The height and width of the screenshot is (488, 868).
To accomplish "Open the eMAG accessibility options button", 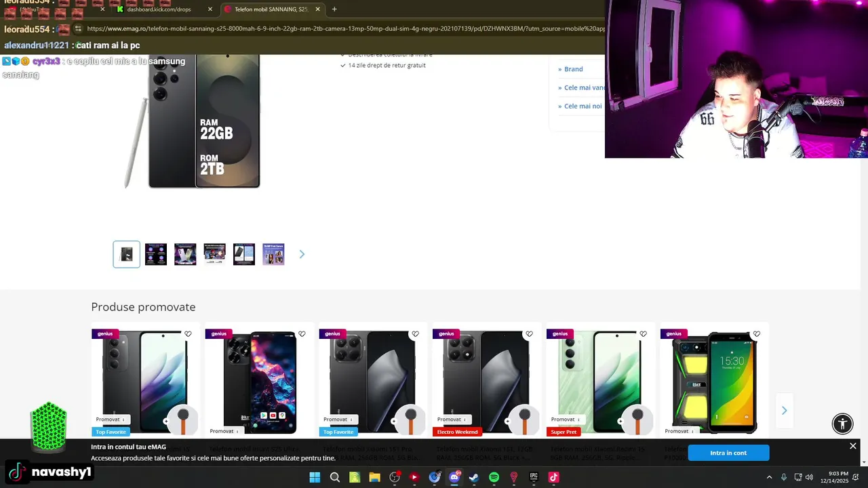I will 842,424.
